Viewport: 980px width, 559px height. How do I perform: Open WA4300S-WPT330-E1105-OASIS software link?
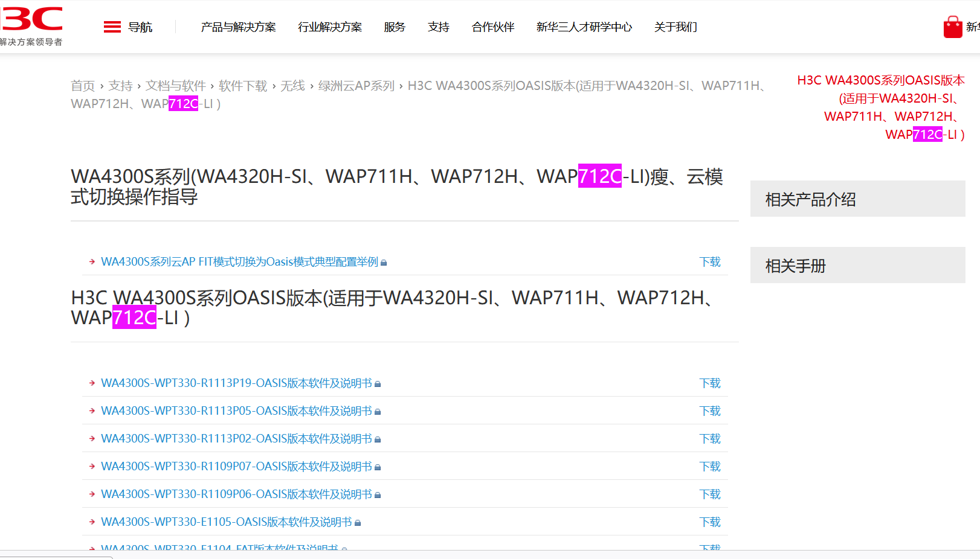click(x=227, y=522)
